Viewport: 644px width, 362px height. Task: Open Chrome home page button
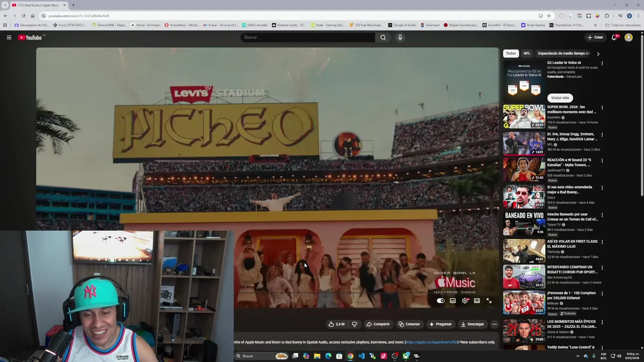coord(32,16)
